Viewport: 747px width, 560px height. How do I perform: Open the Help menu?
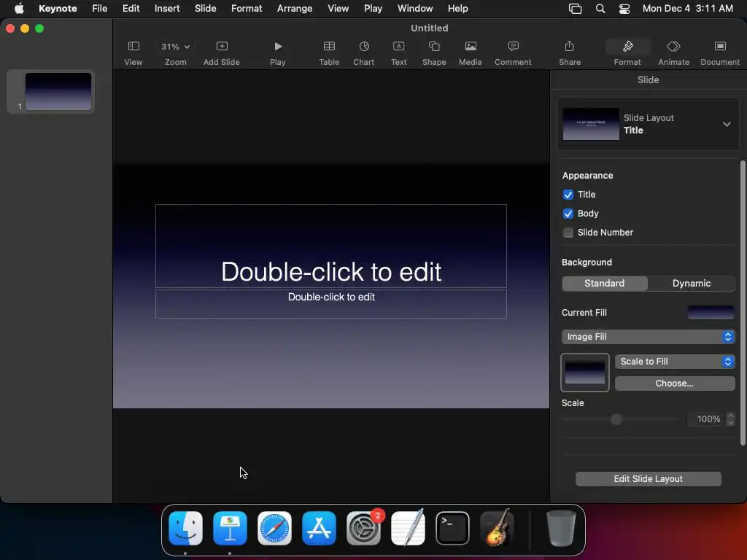(x=458, y=9)
